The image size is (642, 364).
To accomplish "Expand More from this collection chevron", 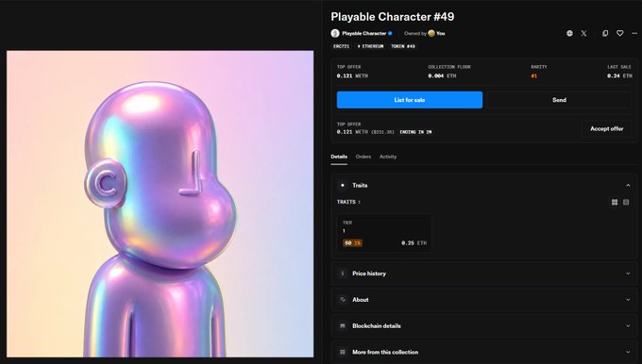I will pos(628,352).
